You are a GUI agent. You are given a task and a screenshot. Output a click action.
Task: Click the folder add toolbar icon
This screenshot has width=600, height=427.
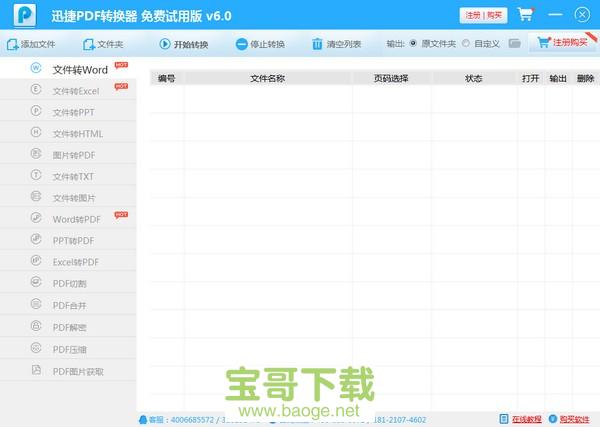tap(89, 44)
